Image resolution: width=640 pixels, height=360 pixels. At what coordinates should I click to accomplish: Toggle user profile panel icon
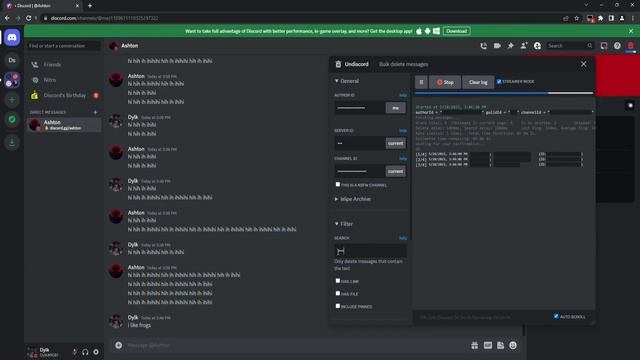[x=537, y=46]
